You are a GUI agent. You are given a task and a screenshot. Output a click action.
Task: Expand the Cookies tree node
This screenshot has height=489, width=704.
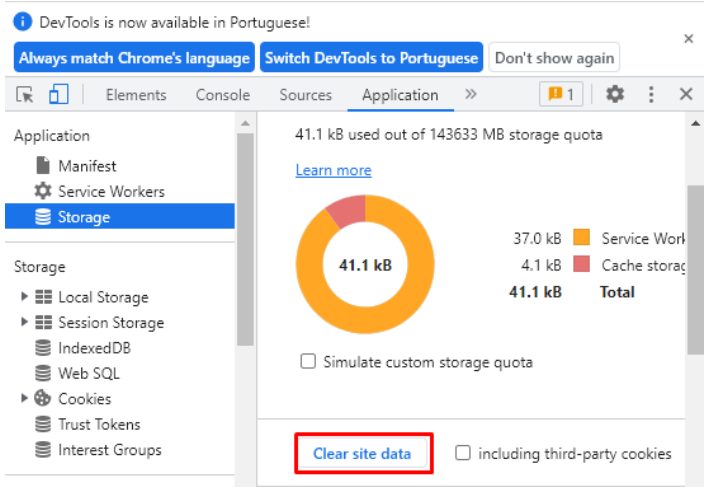[x=24, y=398]
